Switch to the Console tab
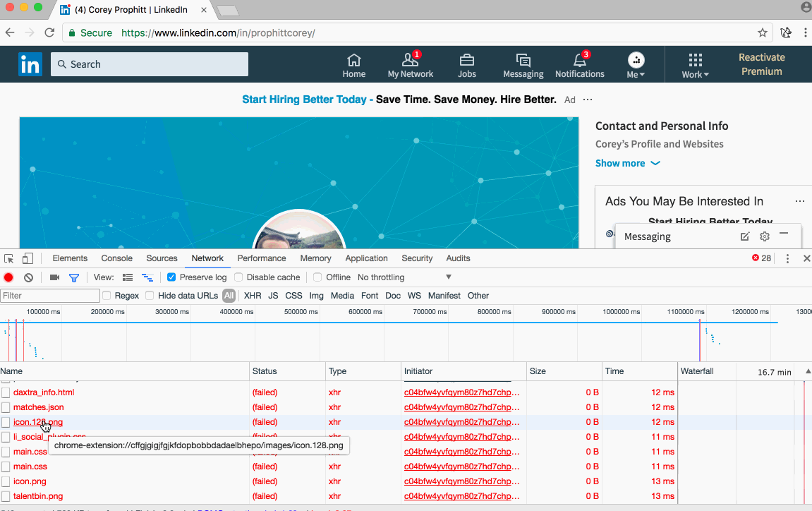 coord(117,258)
